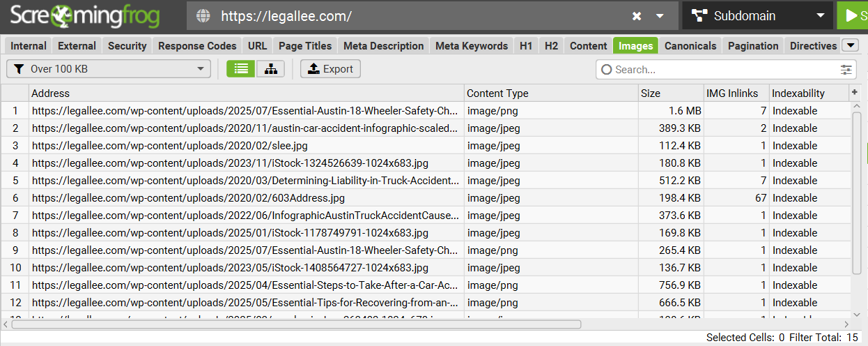Open search filter settings icon
This screenshot has height=346, width=868.
pyautogui.click(x=846, y=70)
